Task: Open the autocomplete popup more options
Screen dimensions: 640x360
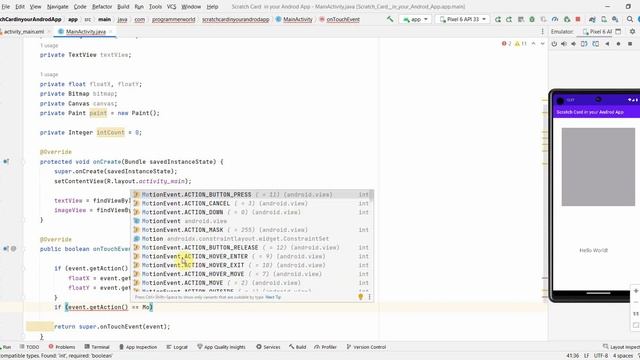Action: (369, 297)
